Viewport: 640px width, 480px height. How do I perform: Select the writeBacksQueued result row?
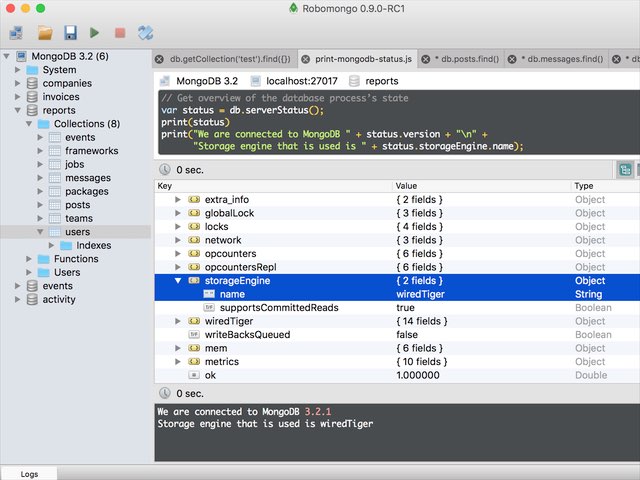click(x=397, y=335)
